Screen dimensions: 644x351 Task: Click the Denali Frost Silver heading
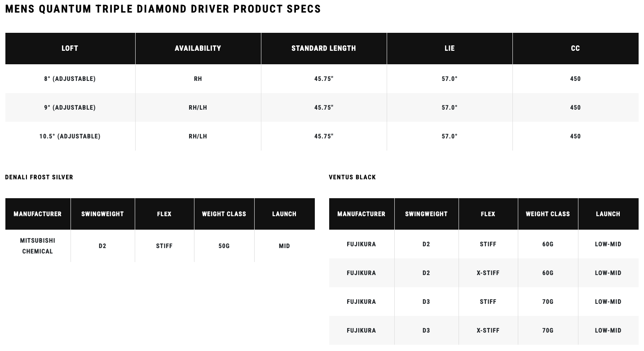(x=39, y=177)
